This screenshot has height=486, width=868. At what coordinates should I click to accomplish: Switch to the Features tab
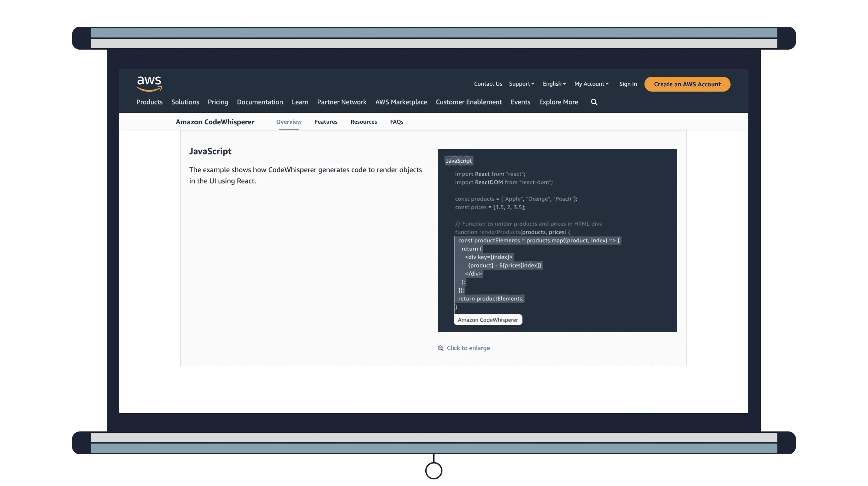pyautogui.click(x=325, y=122)
